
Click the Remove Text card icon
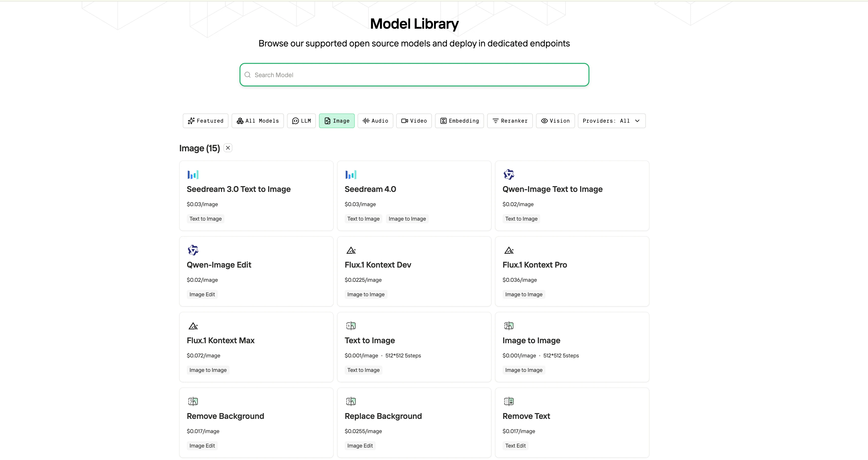(x=509, y=401)
